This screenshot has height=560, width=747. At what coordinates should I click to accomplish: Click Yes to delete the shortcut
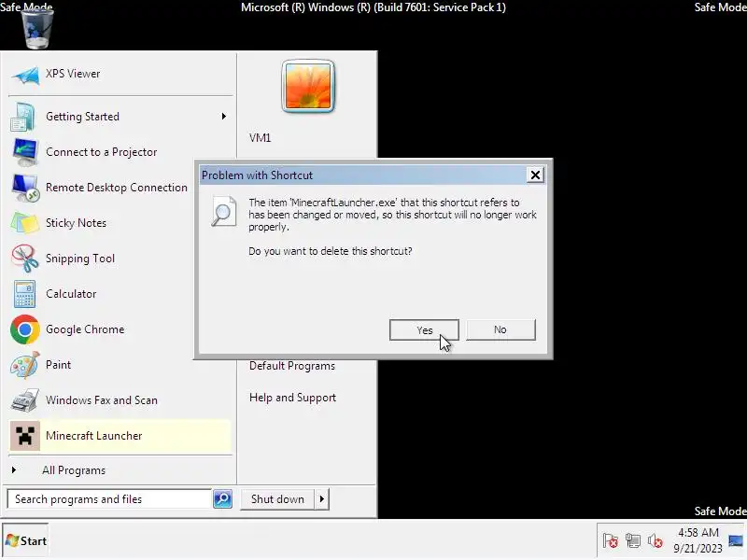point(424,330)
